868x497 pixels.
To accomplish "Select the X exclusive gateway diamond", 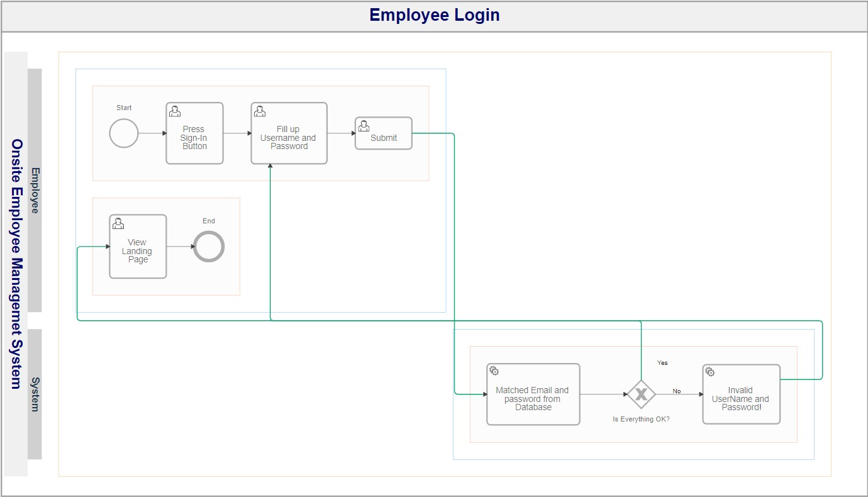I will point(641,394).
